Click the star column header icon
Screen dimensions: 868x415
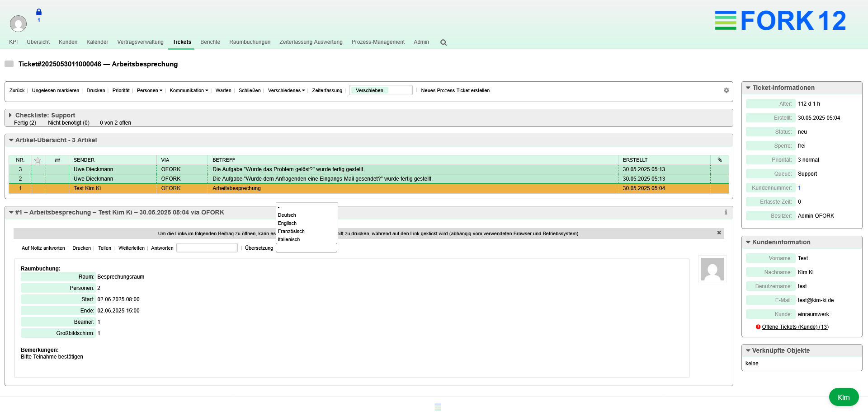(38, 160)
